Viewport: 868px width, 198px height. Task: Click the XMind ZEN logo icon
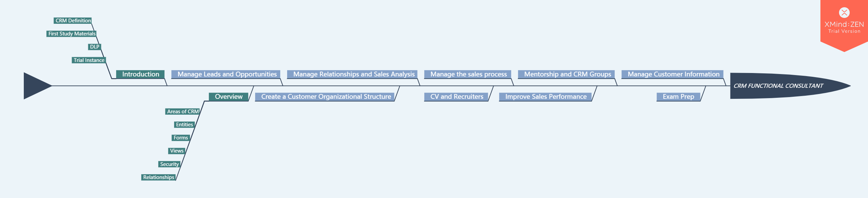(844, 13)
